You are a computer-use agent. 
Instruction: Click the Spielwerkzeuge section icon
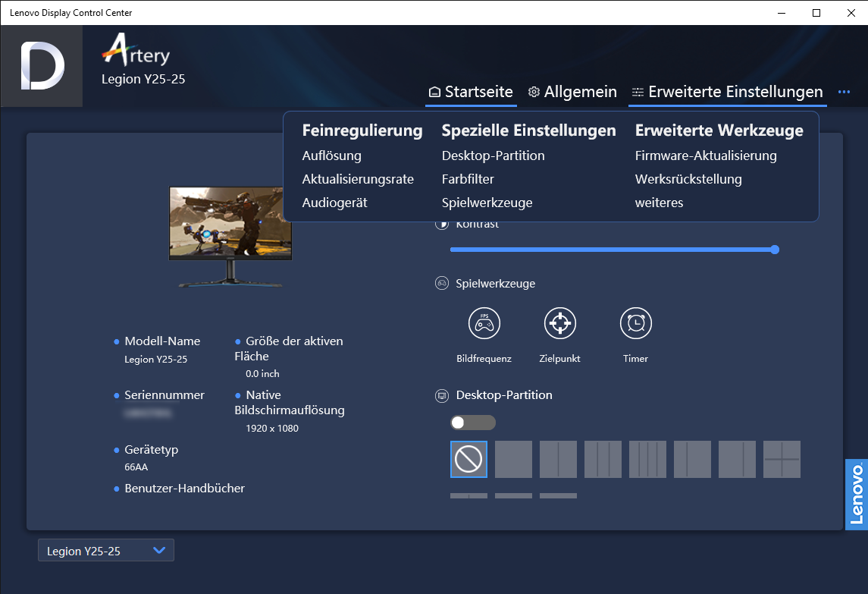(442, 284)
